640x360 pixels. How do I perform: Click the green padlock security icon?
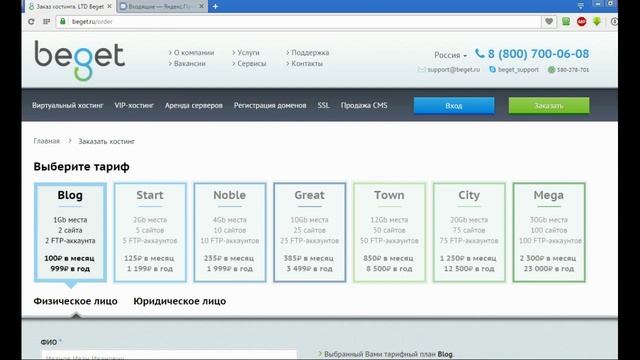tap(62, 21)
